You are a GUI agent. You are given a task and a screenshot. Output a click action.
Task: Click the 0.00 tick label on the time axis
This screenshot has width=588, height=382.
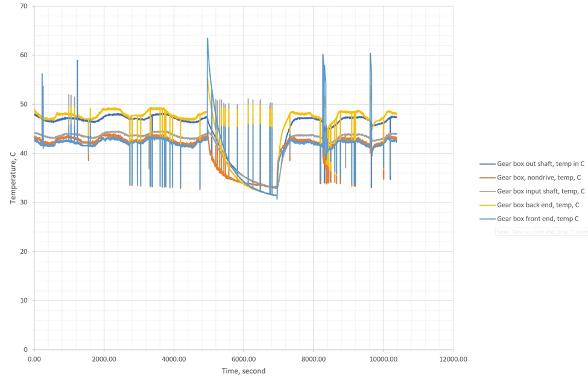point(34,359)
